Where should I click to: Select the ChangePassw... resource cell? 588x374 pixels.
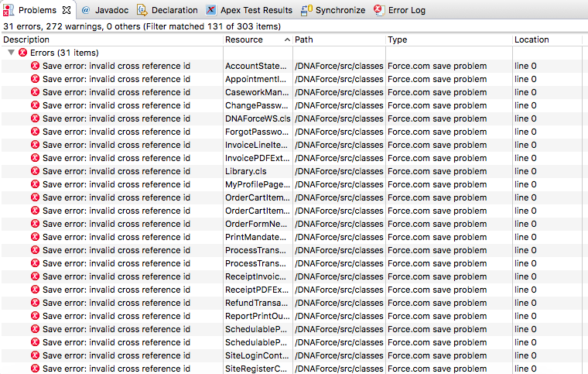258,105
